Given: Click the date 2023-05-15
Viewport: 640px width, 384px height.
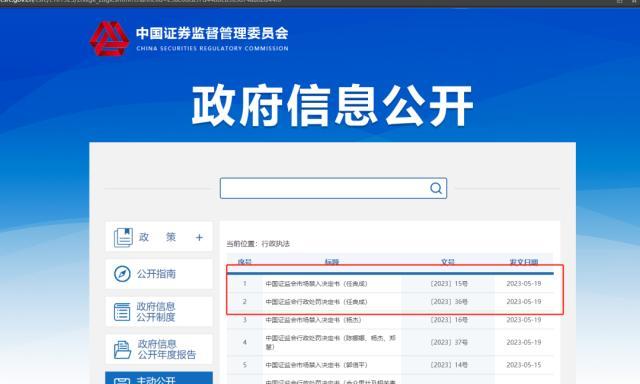Looking at the screenshot, I should pos(524,365).
